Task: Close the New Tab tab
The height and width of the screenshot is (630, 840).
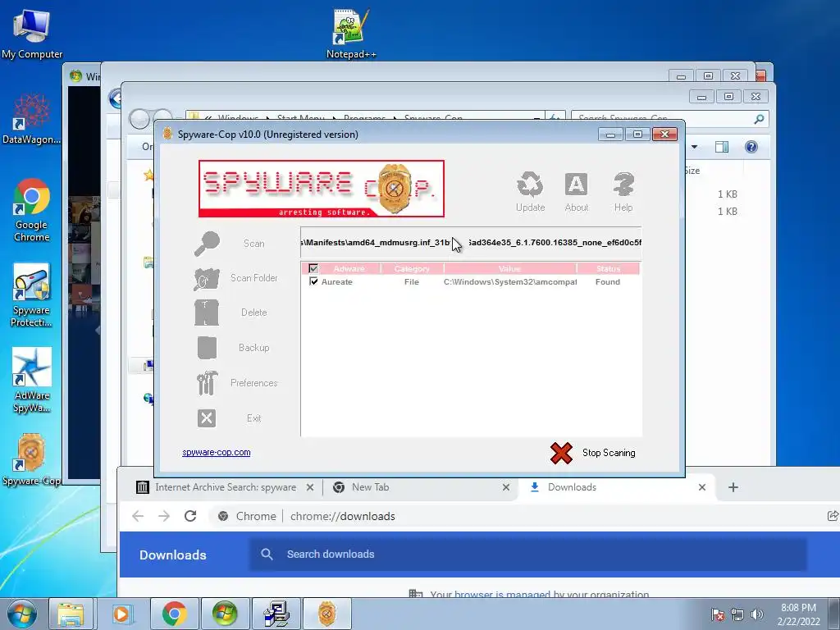Action: (x=505, y=487)
